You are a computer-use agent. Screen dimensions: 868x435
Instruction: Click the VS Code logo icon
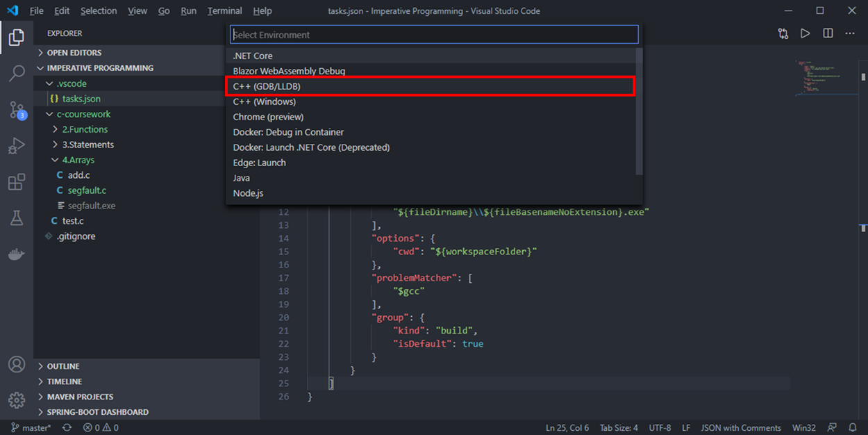[x=12, y=10]
